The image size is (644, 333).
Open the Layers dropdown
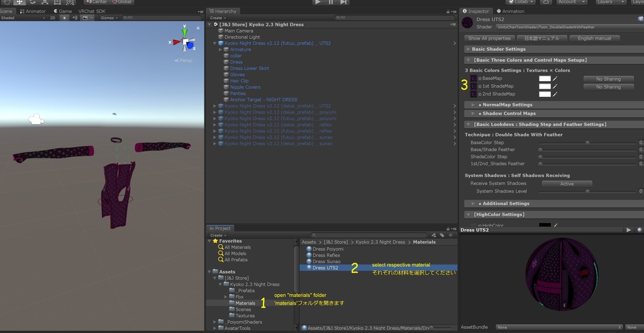click(611, 2)
